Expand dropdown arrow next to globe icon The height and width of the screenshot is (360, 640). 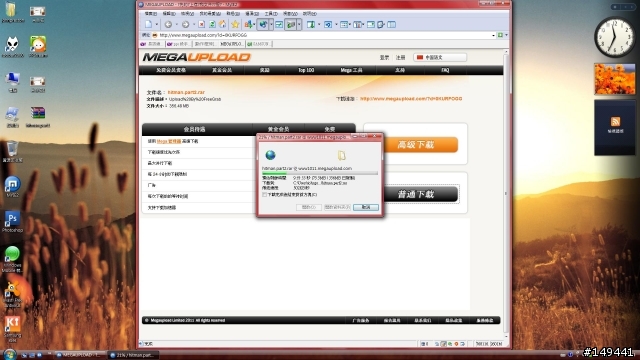tap(271, 25)
